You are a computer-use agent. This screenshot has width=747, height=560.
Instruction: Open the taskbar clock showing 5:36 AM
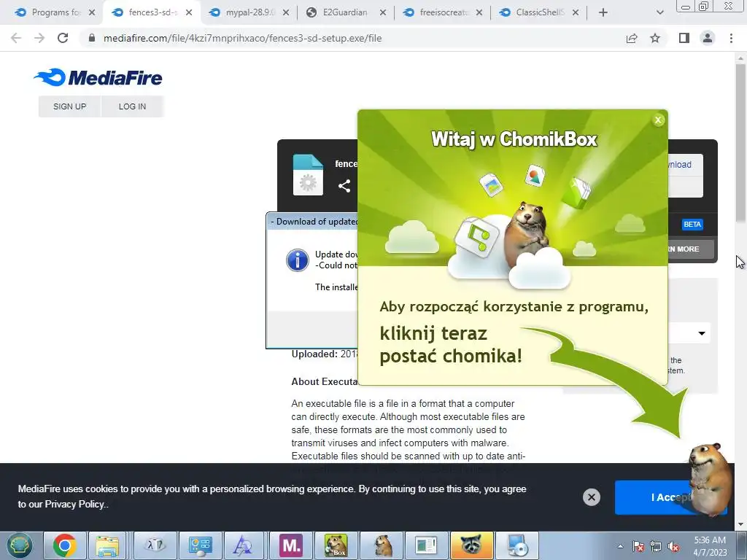point(710,546)
